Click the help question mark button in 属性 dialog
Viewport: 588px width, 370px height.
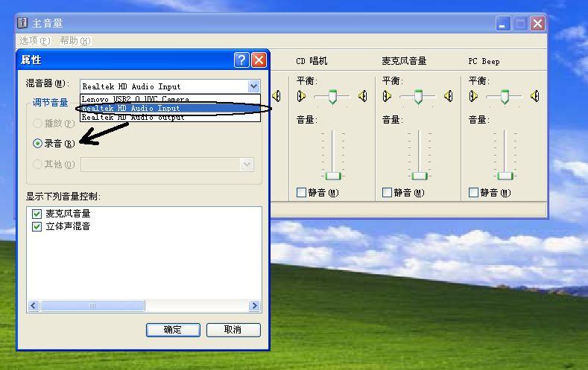(x=241, y=60)
